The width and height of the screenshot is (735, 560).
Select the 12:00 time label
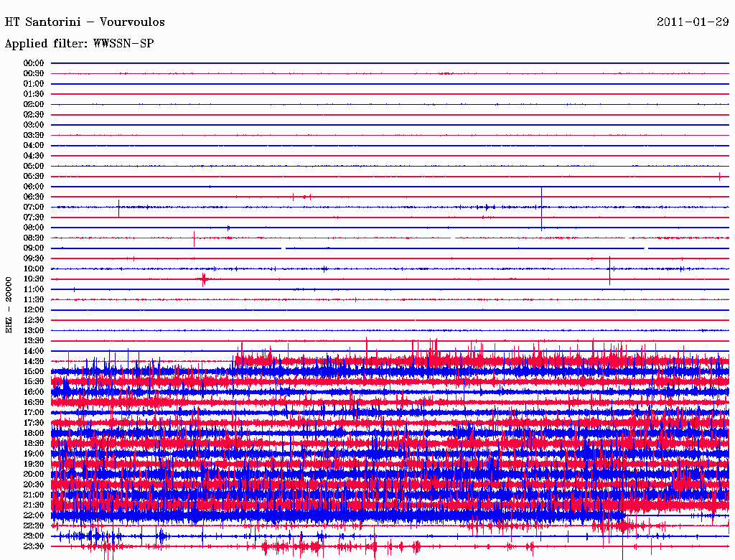tap(34, 309)
